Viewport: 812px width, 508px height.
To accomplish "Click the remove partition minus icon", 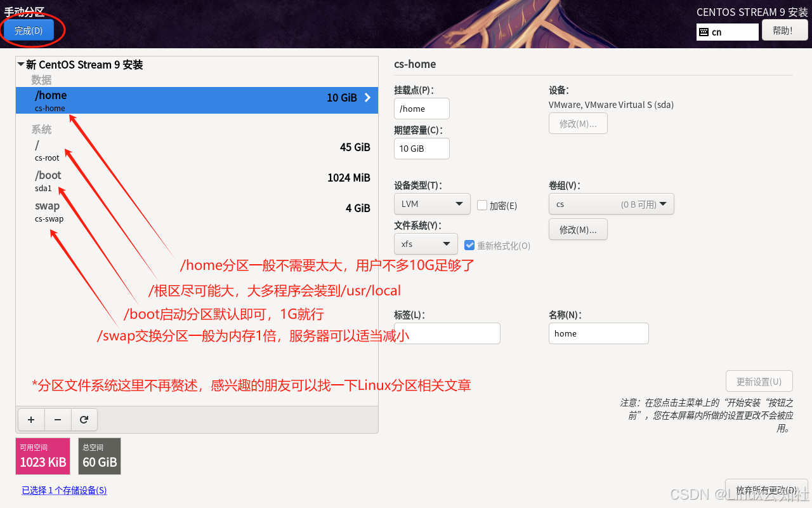I will [57, 420].
